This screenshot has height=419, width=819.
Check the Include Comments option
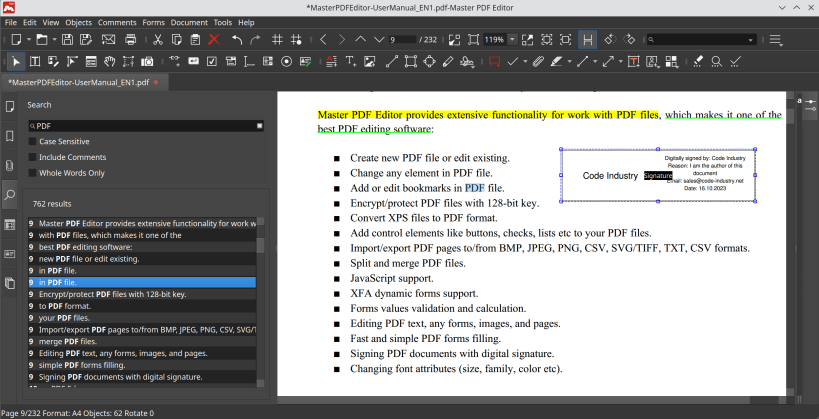(x=32, y=157)
